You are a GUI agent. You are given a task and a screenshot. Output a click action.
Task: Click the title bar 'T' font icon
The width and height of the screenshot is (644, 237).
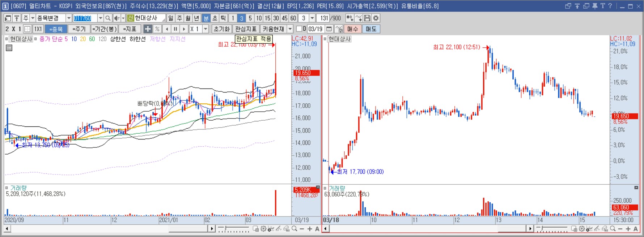602,6
